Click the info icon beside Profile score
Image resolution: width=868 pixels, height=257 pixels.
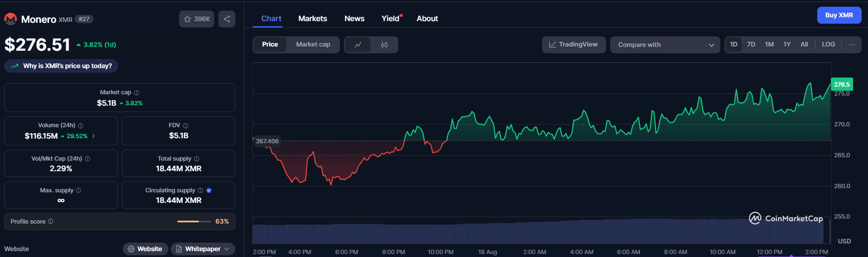click(51, 221)
